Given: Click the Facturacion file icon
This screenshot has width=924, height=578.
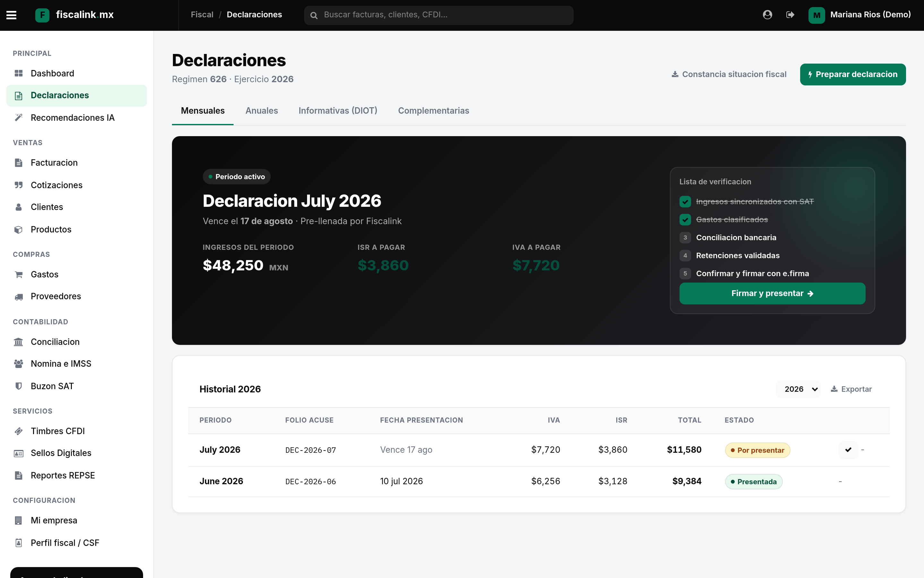Looking at the screenshot, I should pyautogui.click(x=18, y=163).
